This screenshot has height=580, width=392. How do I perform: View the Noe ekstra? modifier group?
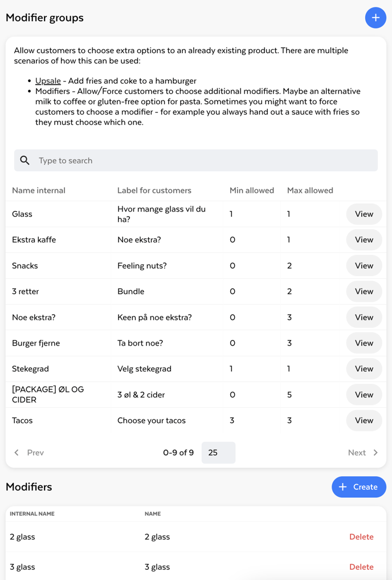tap(364, 317)
